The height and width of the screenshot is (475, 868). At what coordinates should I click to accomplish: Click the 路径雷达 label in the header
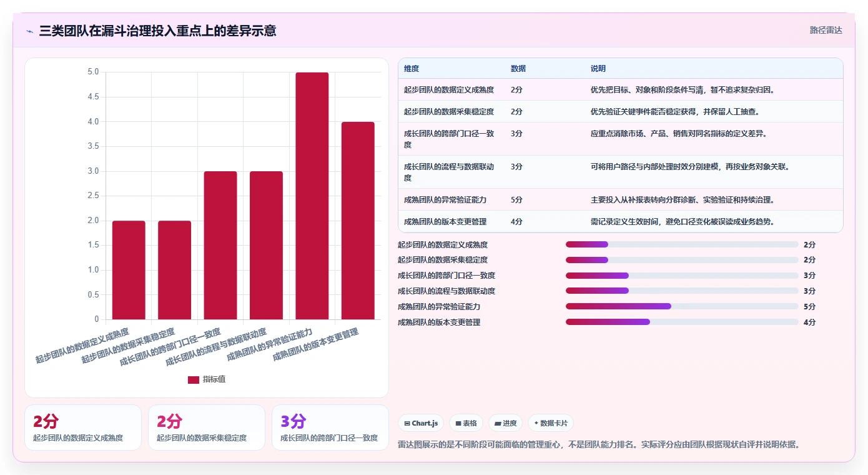click(826, 30)
